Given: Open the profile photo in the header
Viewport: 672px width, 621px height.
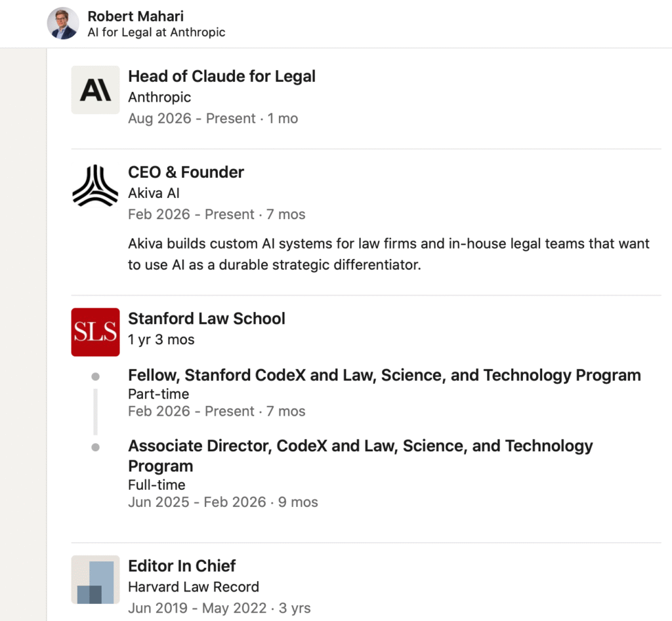Looking at the screenshot, I should tap(63, 24).
